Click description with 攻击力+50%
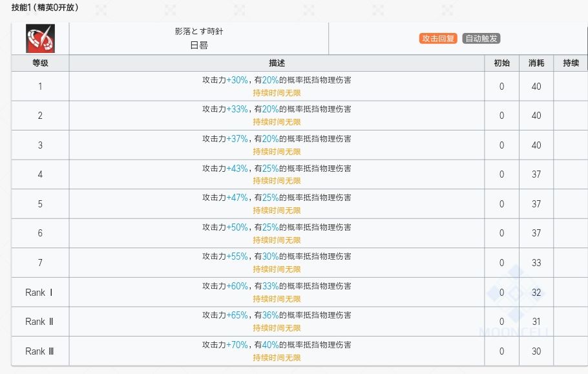This screenshot has width=588, height=374. coord(277,227)
